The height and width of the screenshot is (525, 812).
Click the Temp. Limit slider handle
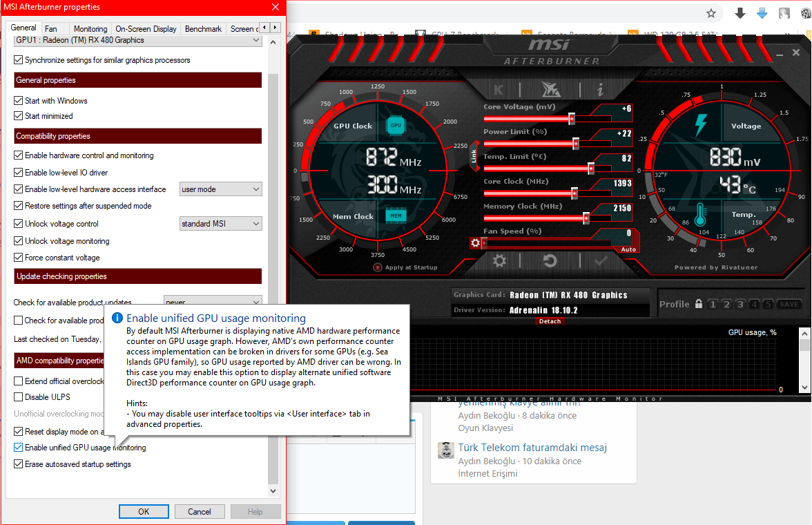point(591,169)
